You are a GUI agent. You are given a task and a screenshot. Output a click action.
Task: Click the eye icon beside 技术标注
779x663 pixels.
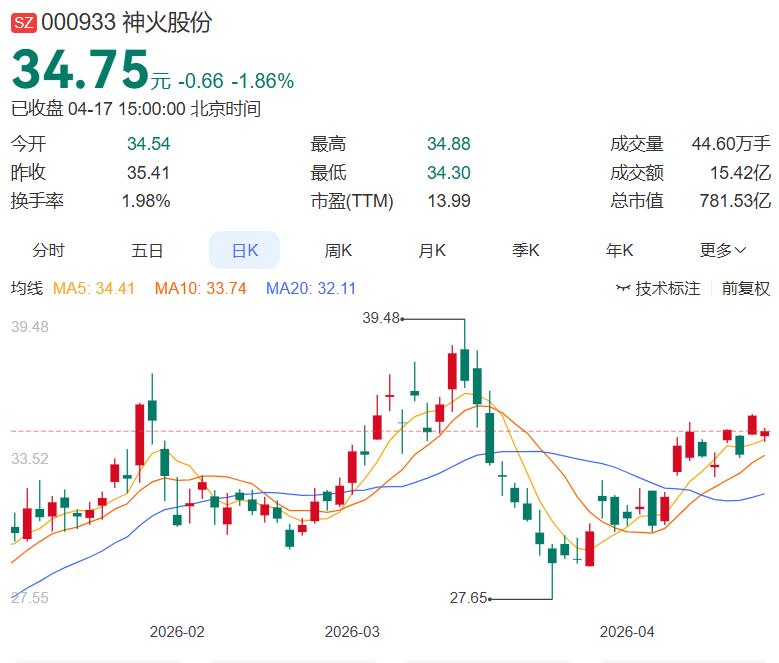pyautogui.click(x=623, y=288)
